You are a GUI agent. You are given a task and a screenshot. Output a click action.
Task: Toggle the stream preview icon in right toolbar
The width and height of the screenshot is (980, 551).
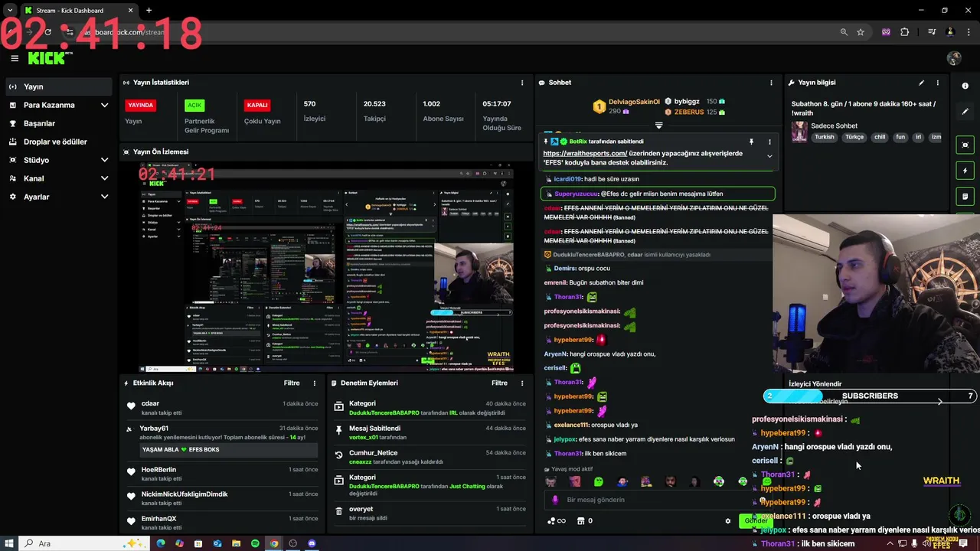click(965, 145)
